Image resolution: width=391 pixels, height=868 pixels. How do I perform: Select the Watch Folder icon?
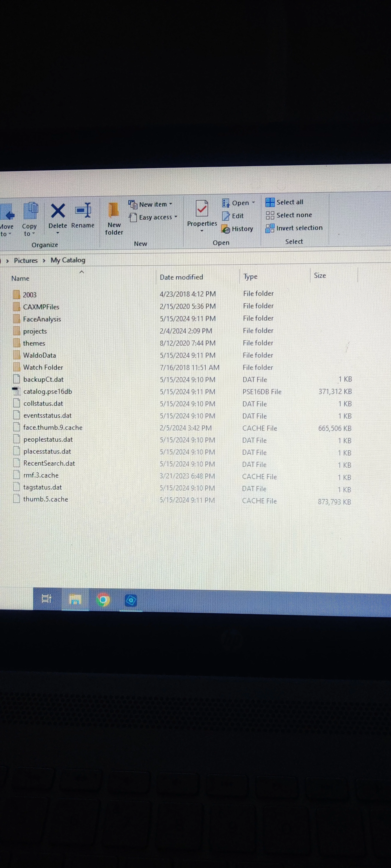click(17, 367)
